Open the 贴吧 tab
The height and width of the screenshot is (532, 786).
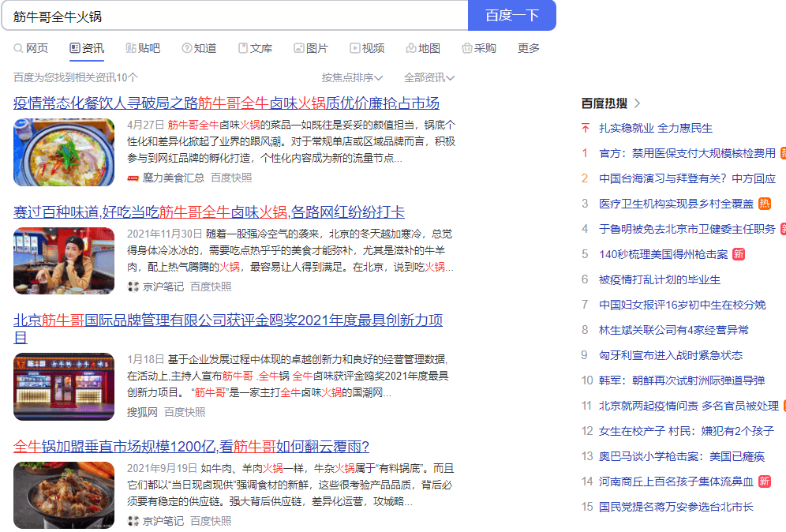(149, 48)
